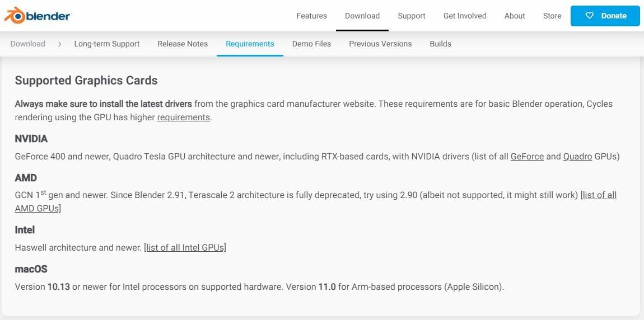Click the NVIDIA heading
This screenshot has width=644, height=320.
31,139
